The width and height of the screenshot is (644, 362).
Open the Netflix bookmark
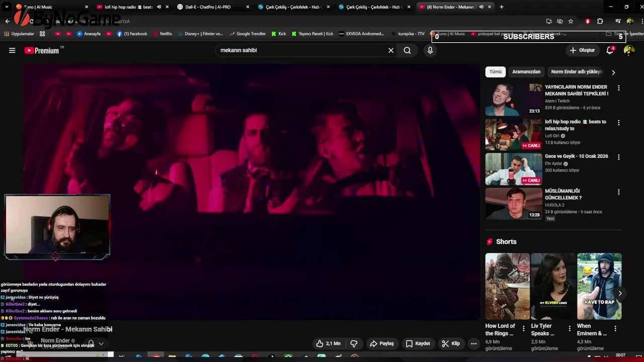pyautogui.click(x=162, y=34)
